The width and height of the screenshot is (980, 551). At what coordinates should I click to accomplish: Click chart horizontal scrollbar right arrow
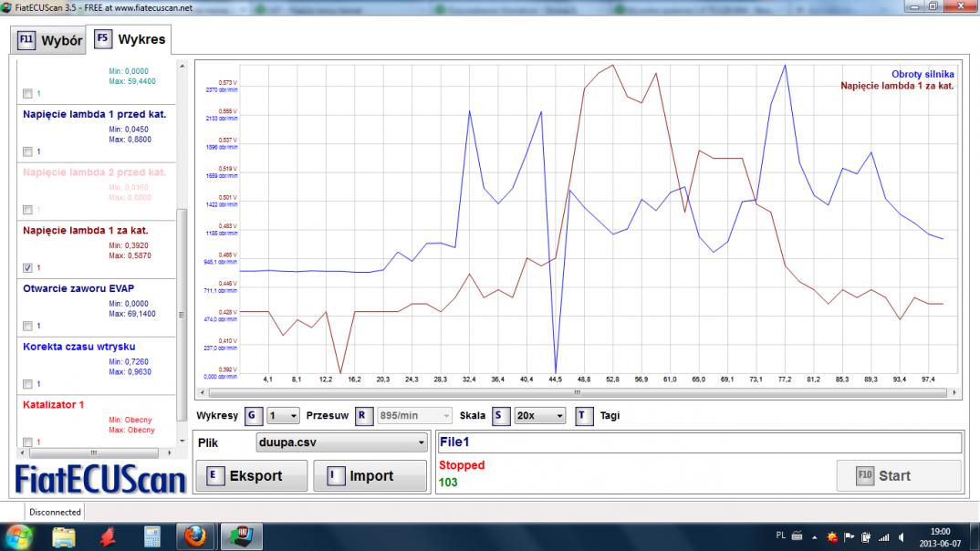point(954,393)
